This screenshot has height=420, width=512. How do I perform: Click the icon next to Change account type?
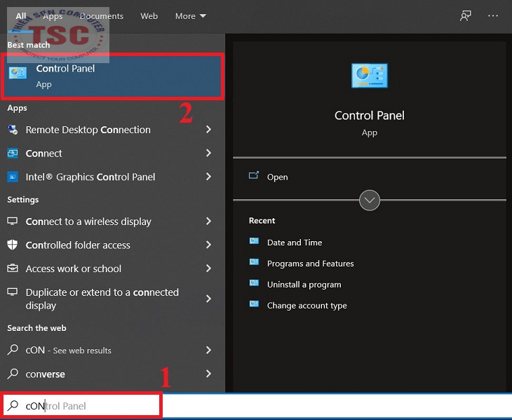(254, 304)
